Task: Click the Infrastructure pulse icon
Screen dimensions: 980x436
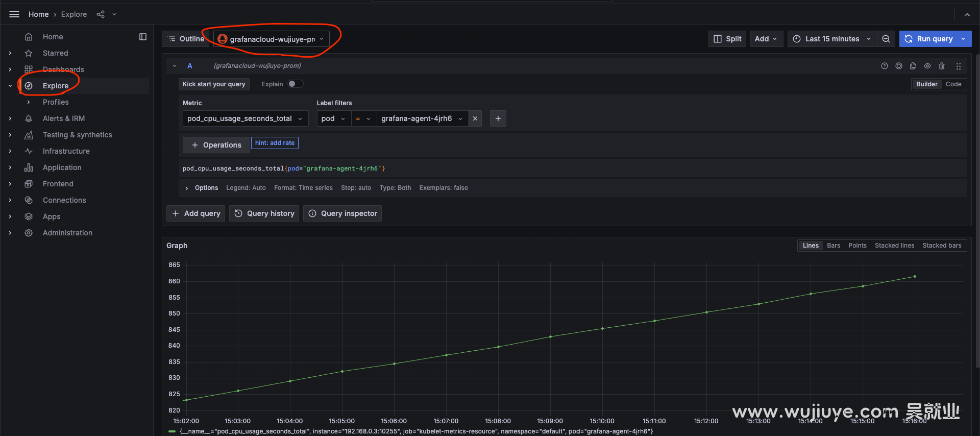Action: tap(29, 151)
